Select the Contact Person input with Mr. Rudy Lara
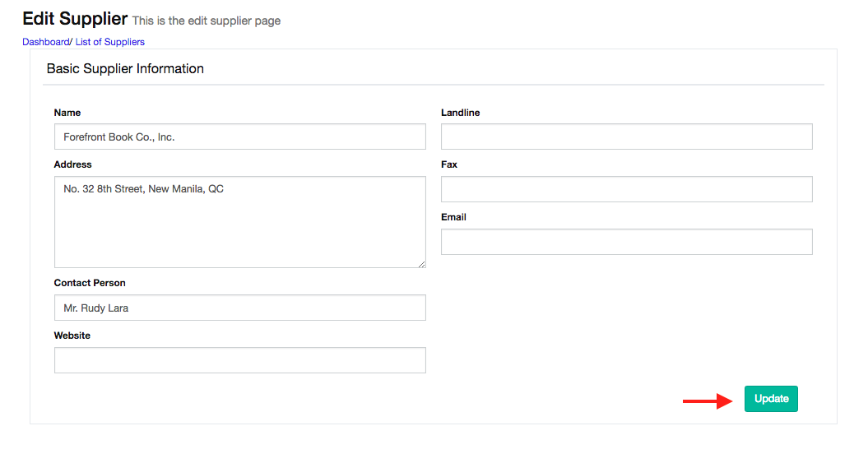868x463 pixels. pos(239,308)
